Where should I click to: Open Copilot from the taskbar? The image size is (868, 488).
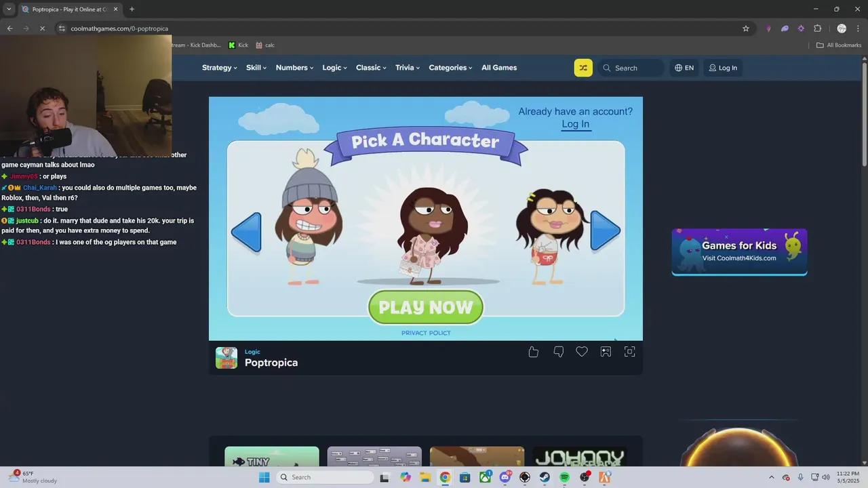[406, 477]
